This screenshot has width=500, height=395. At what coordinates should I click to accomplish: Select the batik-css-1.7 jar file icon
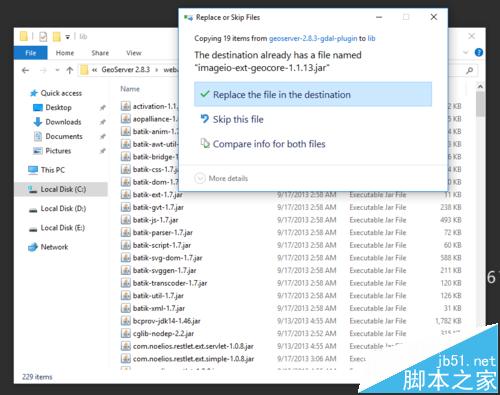126,169
